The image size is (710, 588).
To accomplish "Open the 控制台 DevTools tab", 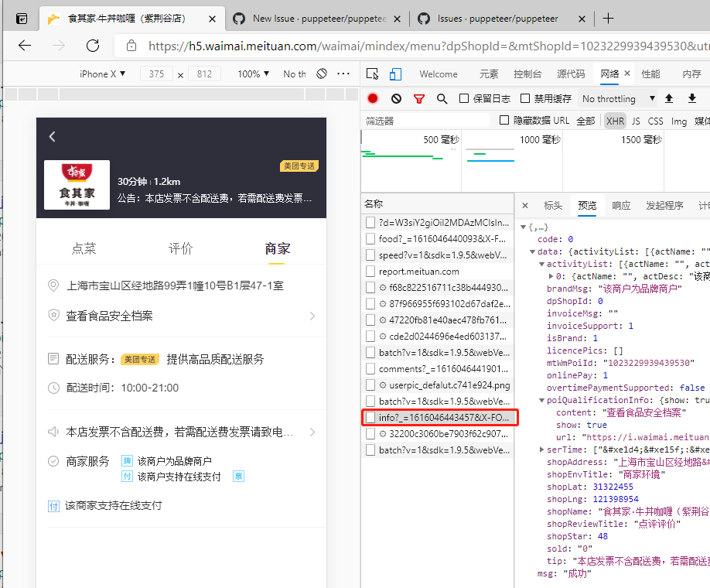I will 527,73.
